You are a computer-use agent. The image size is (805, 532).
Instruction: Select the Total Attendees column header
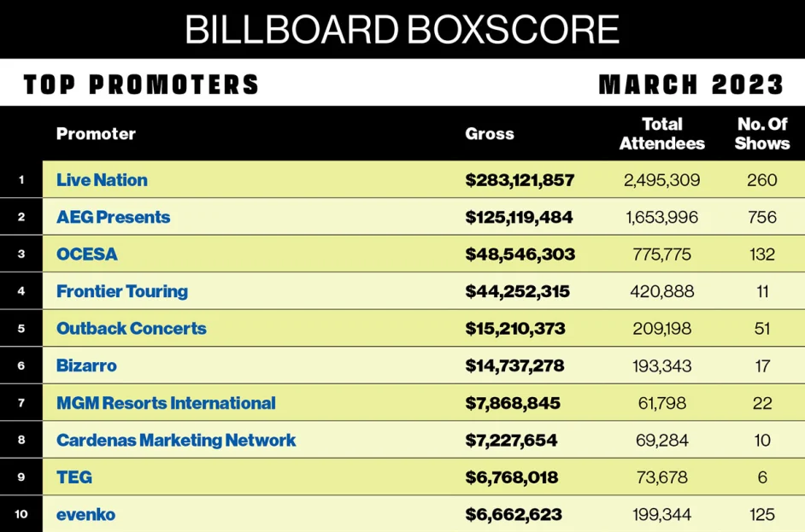pyautogui.click(x=661, y=134)
